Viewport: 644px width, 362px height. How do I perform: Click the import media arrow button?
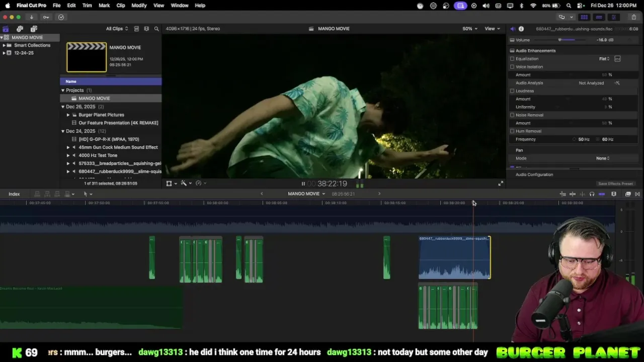pyautogui.click(x=31, y=17)
